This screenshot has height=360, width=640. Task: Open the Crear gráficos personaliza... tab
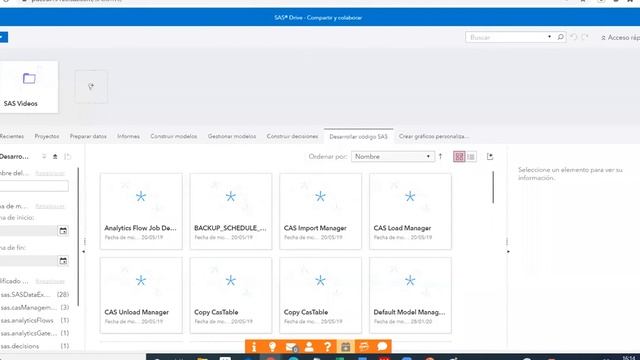pyautogui.click(x=433, y=136)
